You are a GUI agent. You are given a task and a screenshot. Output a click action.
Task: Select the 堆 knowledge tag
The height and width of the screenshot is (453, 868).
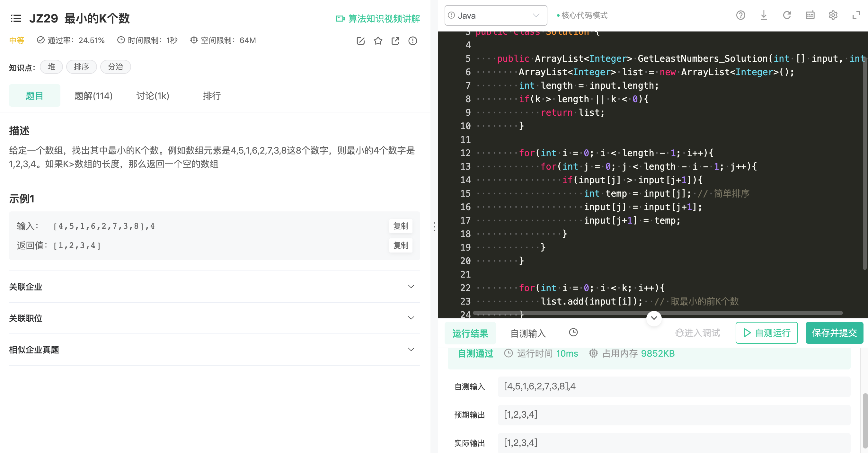(51, 67)
